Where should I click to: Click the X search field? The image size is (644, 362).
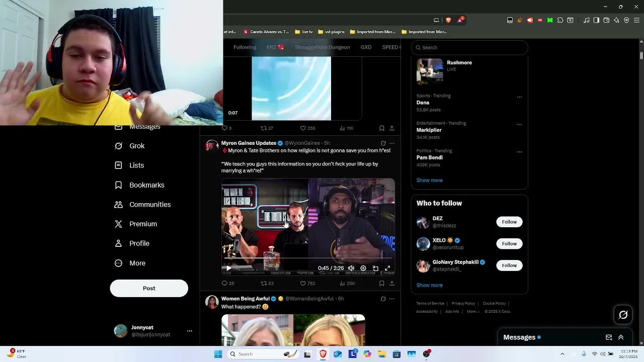pyautogui.click(x=469, y=47)
